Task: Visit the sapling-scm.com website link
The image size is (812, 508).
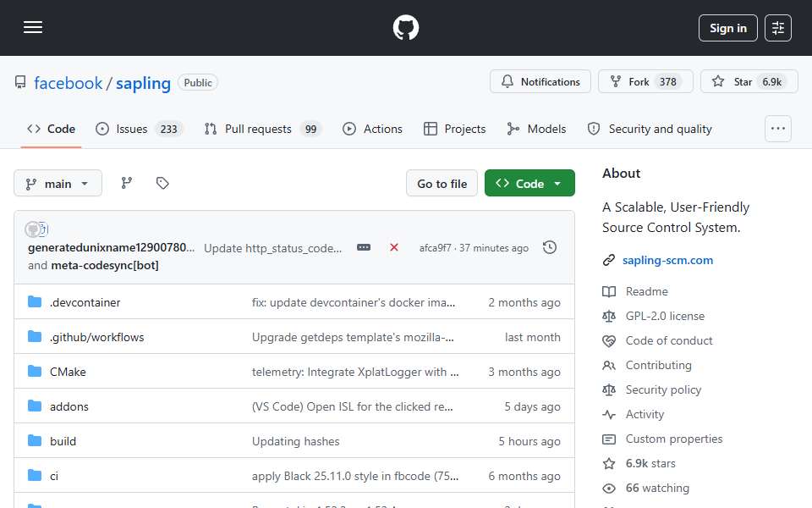Action: (x=667, y=260)
